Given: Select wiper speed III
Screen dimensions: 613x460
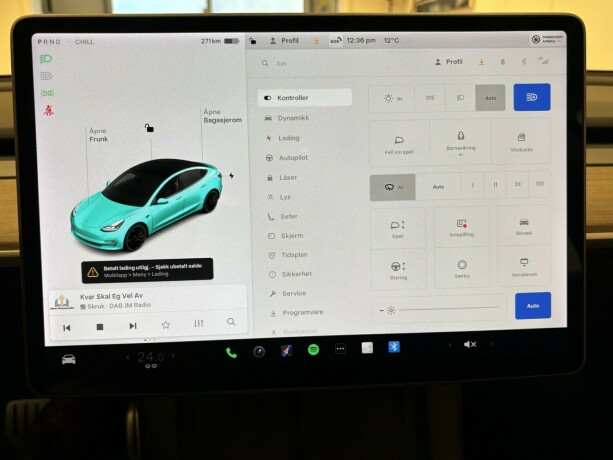Looking at the screenshot, I should click(517, 184).
